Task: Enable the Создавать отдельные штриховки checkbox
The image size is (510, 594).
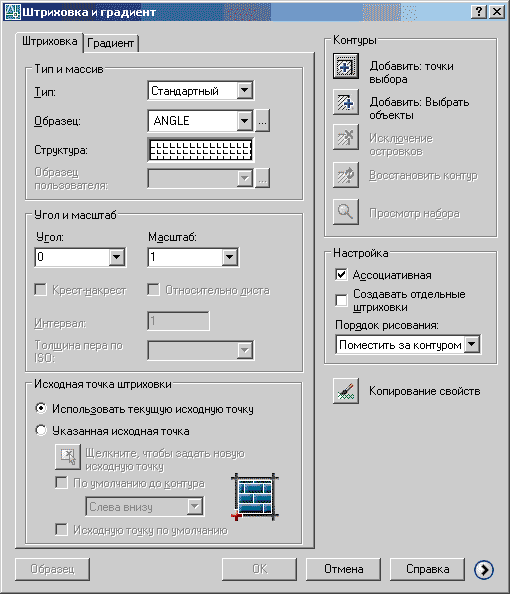Action: (341, 300)
